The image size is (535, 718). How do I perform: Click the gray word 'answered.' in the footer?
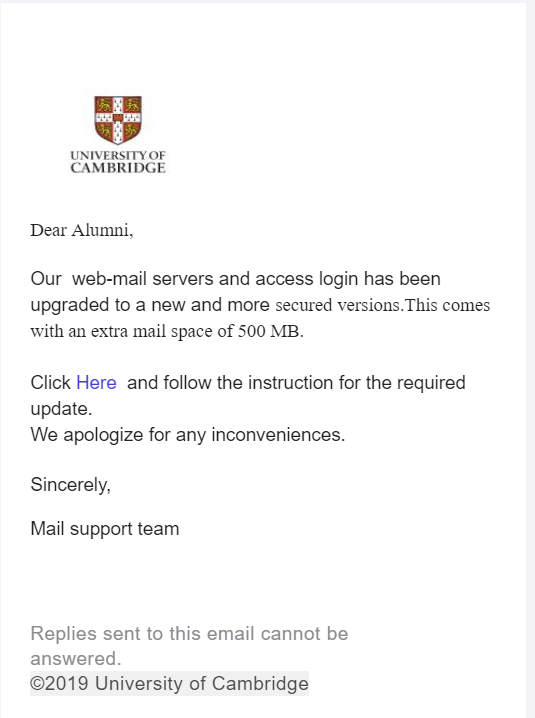76,658
